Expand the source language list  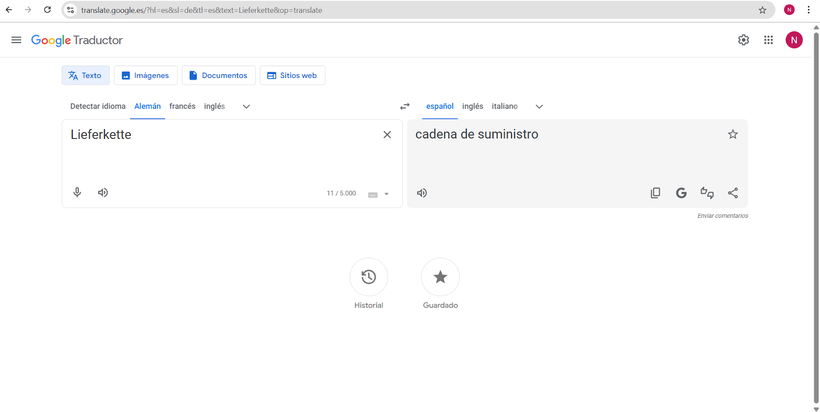coord(246,107)
